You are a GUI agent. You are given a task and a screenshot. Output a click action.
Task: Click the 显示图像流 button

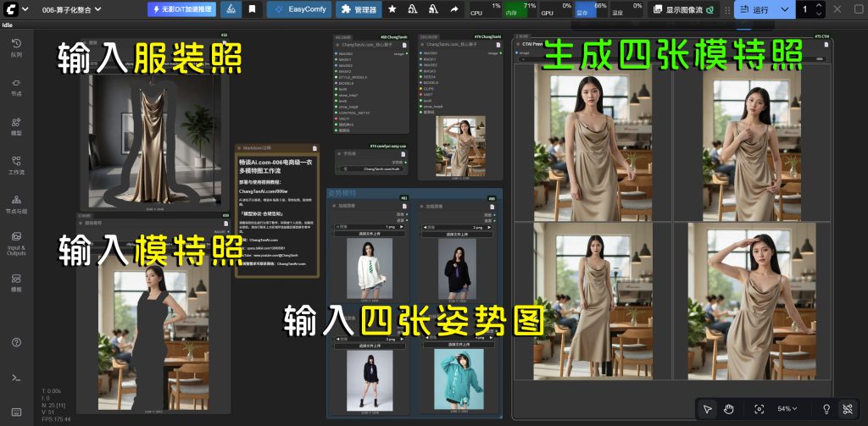click(x=684, y=9)
